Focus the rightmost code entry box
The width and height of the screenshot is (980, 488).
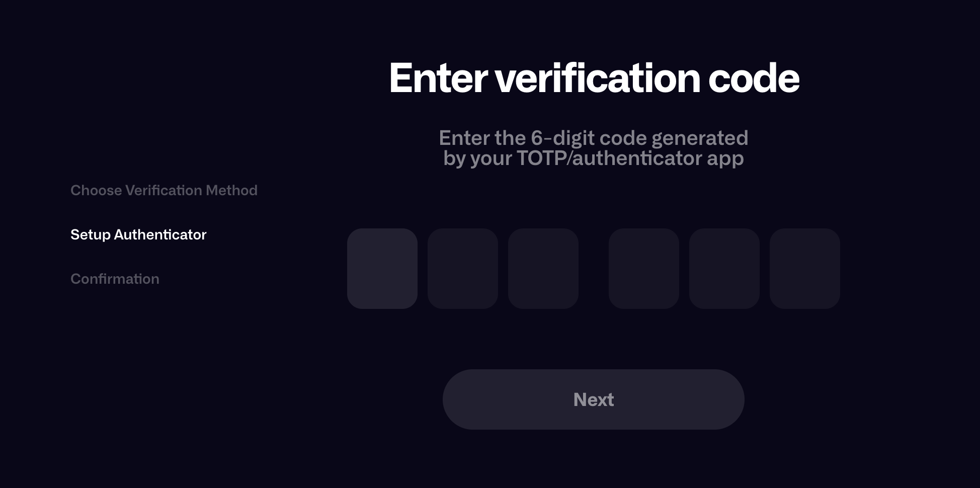[x=805, y=269]
